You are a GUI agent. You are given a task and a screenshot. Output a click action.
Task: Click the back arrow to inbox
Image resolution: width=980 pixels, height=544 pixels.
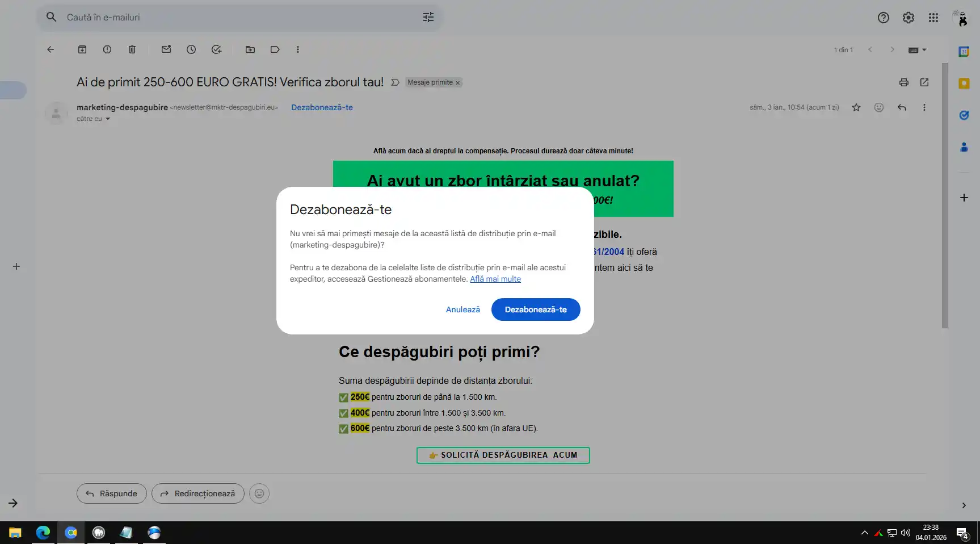point(51,49)
